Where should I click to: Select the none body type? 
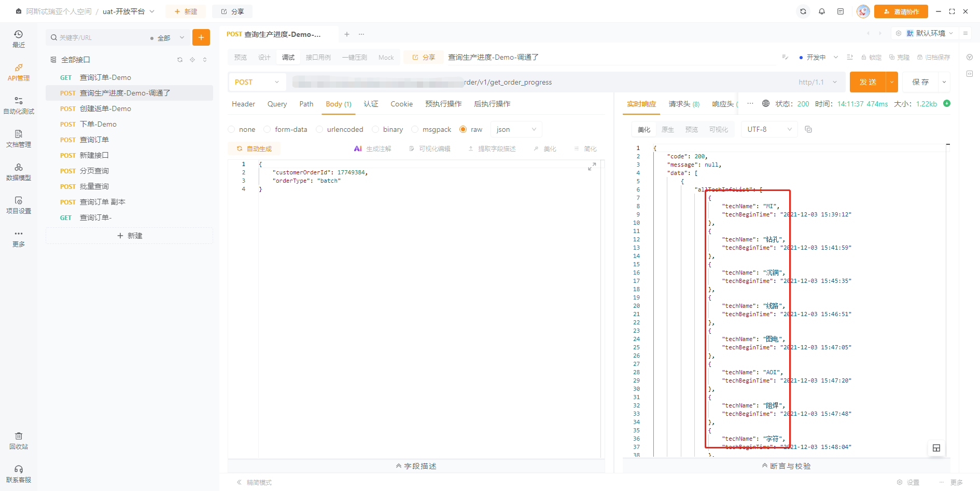tap(231, 129)
